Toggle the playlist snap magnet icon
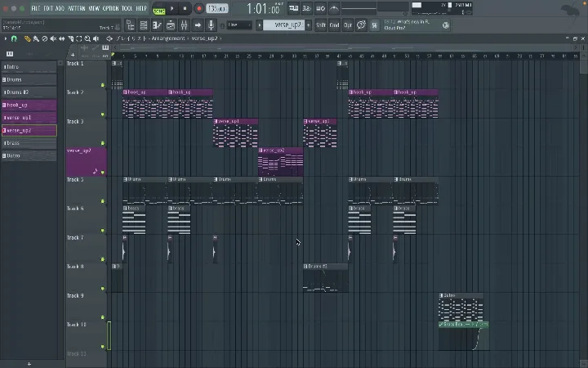 tap(14, 38)
